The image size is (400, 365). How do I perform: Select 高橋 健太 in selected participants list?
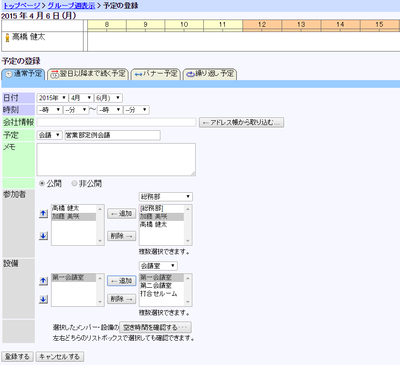pos(74,208)
